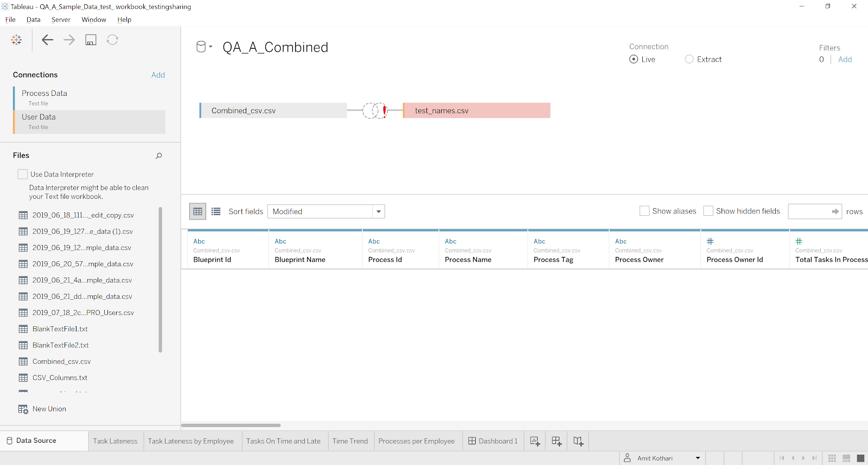Open the Help menu

[124, 20]
